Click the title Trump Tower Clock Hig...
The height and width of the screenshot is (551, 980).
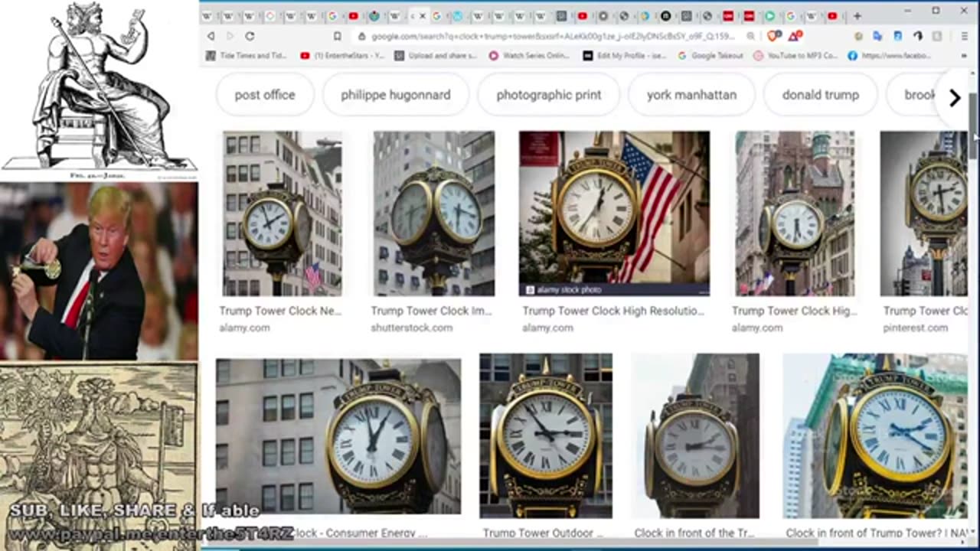coord(795,311)
